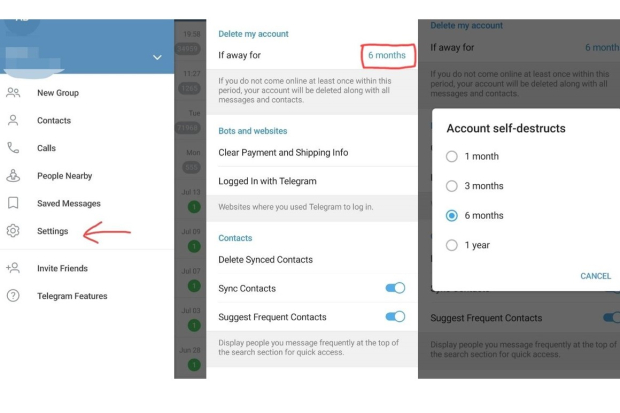The width and height of the screenshot is (620, 413).
Task: Open Settings from the side menu
Action: 53,231
